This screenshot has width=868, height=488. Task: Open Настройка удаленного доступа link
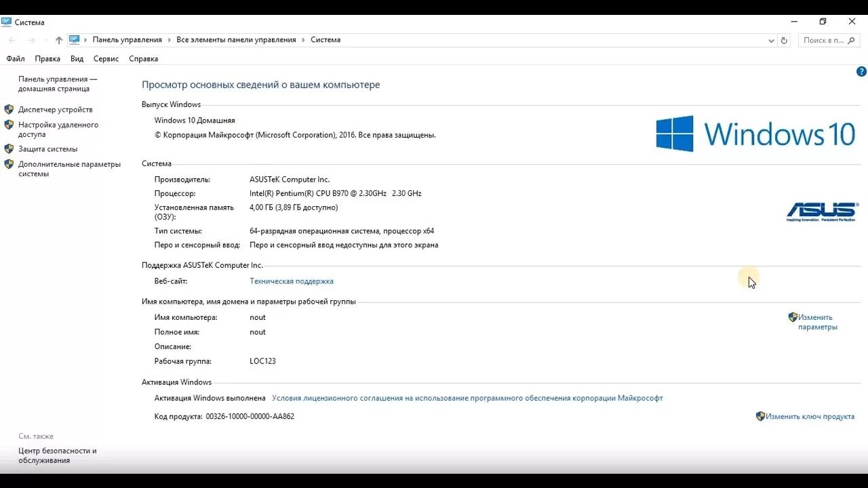point(58,129)
